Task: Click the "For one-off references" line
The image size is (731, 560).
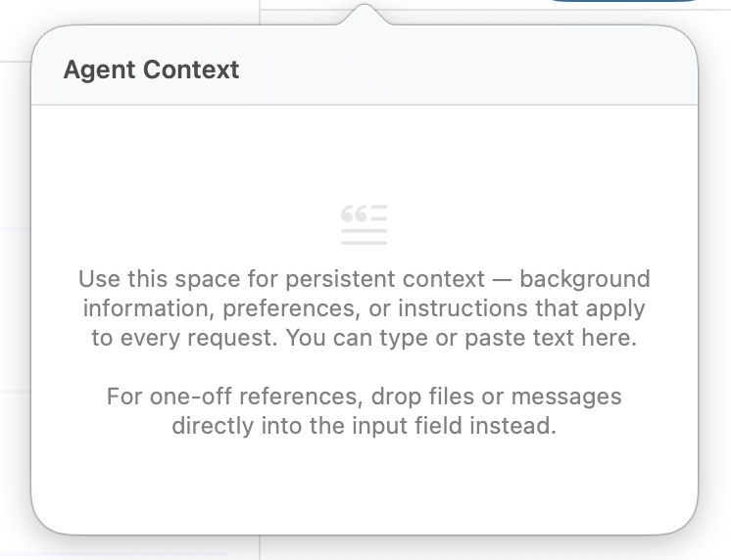Action: (365, 397)
